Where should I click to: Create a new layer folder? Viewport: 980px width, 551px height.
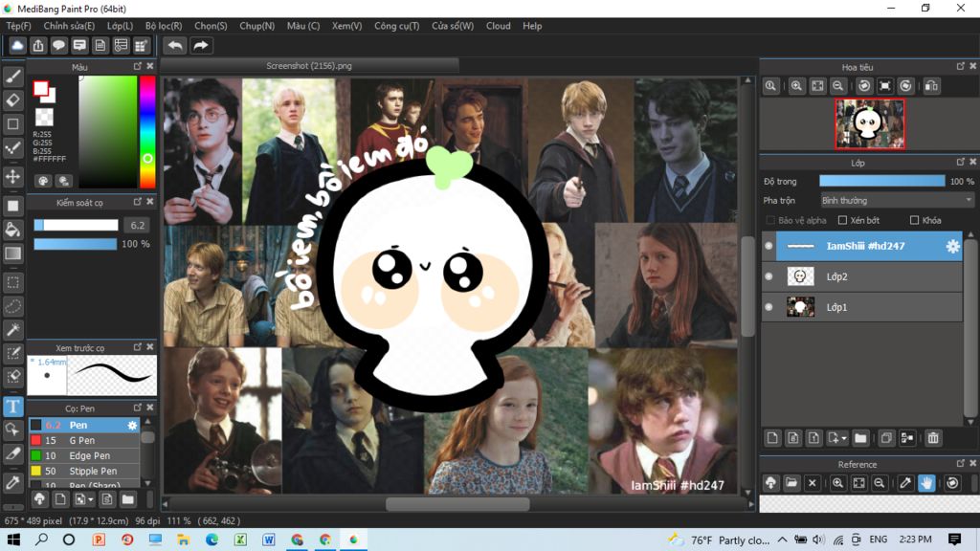point(860,438)
